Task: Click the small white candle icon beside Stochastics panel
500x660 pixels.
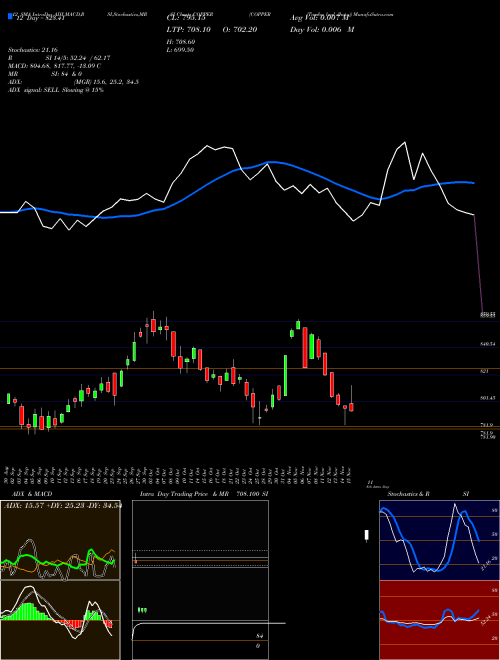Action: (x=367, y=535)
